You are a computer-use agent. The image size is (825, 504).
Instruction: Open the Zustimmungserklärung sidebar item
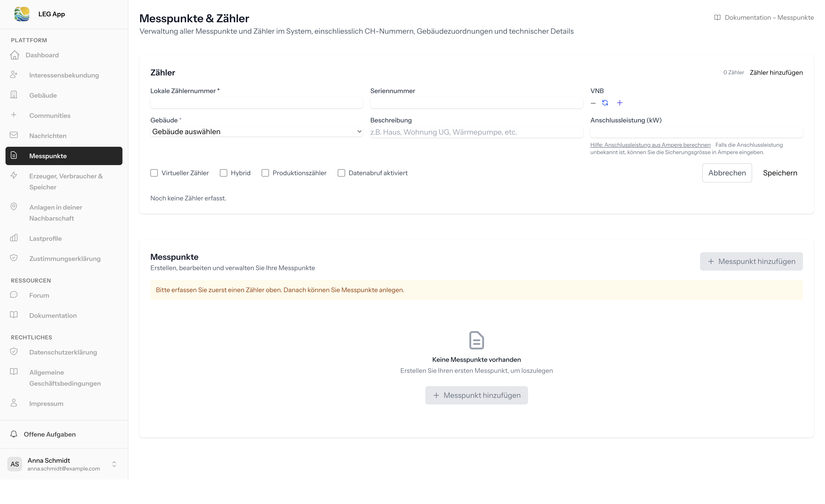tap(65, 258)
